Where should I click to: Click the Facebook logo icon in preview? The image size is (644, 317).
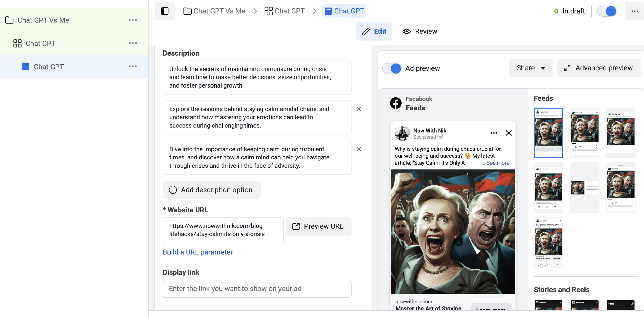[x=396, y=103]
